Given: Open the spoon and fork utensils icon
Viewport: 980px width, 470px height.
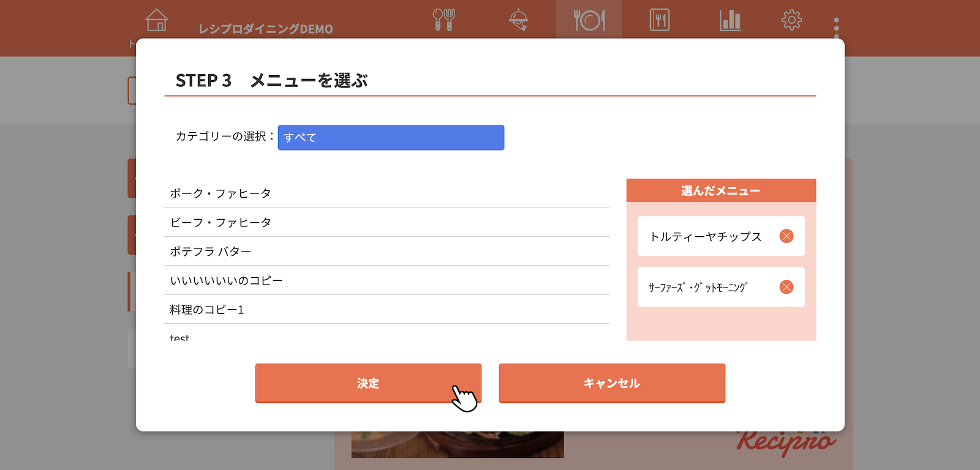Looking at the screenshot, I should [x=444, y=20].
